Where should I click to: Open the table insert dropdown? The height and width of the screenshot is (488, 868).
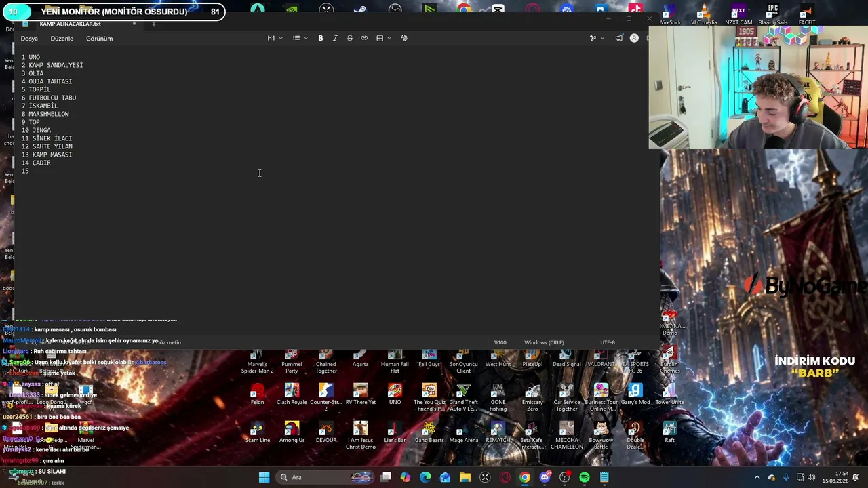click(383, 38)
